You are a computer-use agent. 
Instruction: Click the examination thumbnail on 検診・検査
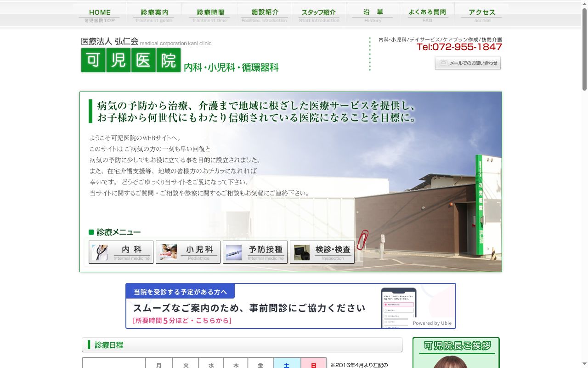point(302,253)
